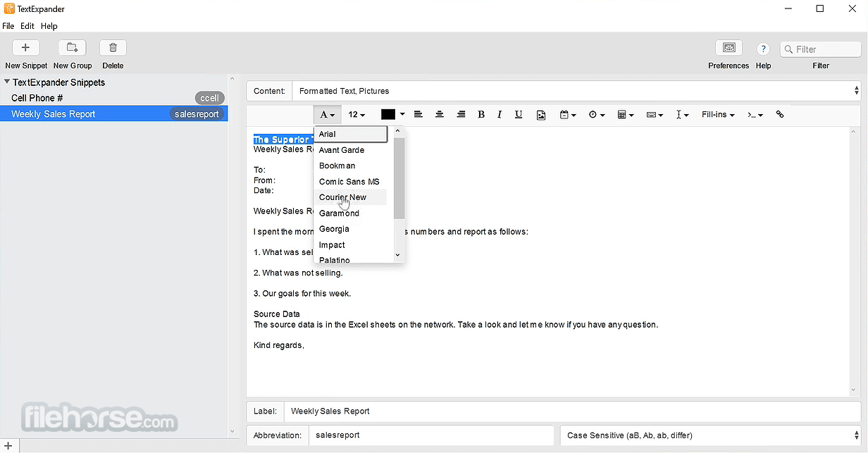
Task: Choose Arial font from list
Action: click(351, 134)
